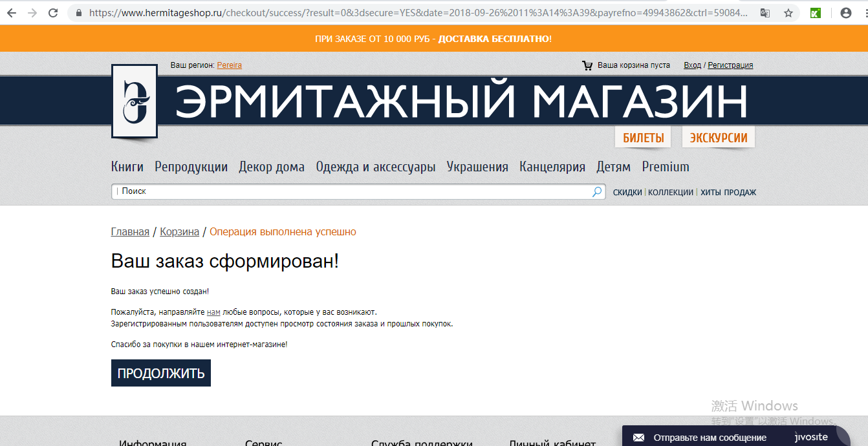This screenshot has height=446, width=868.
Task: Open the Репродукции category
Action: 191,167
